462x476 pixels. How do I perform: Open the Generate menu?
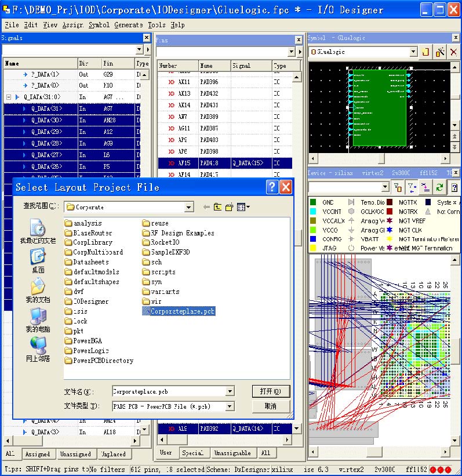pyautogui.click(x=128, y=25)
